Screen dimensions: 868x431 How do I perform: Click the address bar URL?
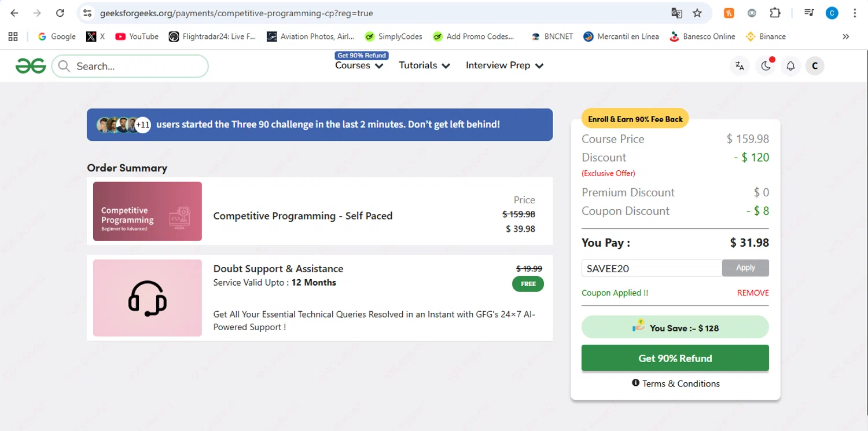pos(236,13)
